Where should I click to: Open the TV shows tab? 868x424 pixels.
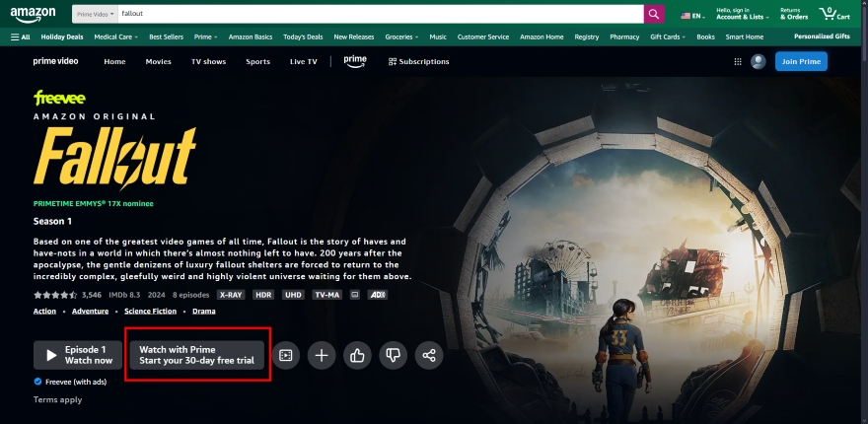coord(209,61)
